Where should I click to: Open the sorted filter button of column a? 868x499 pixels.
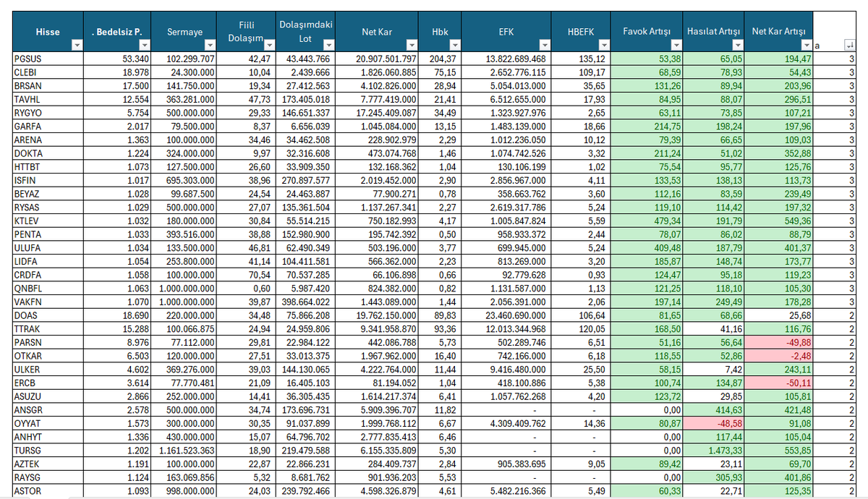[x=849, y=46]
